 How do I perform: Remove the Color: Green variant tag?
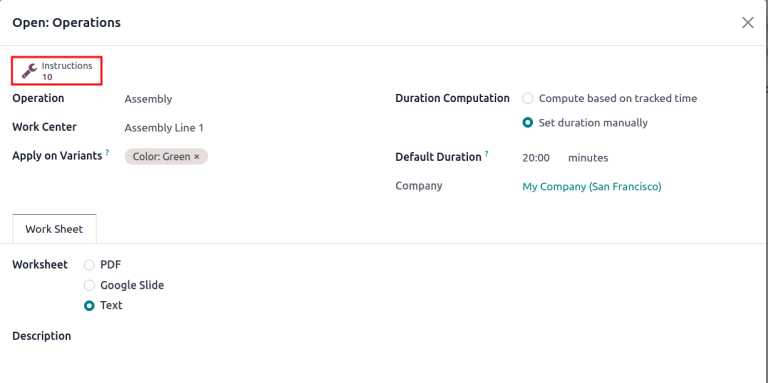197,157
